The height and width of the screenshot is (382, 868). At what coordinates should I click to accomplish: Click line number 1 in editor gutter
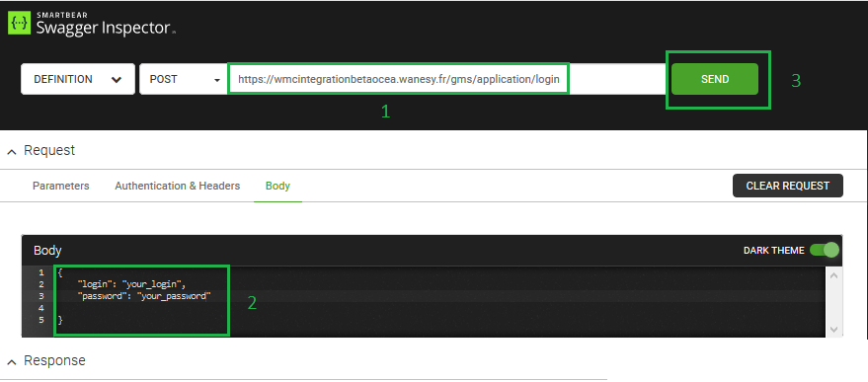tap(40, 272)
